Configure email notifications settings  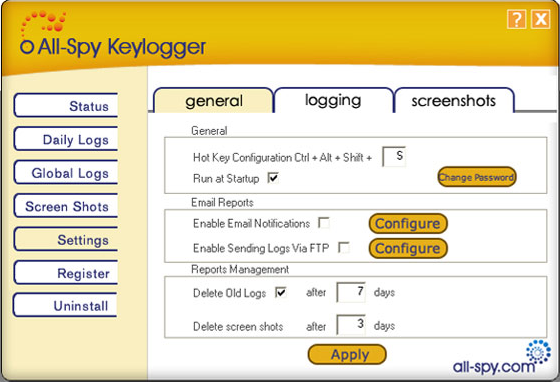pos(408,223)
